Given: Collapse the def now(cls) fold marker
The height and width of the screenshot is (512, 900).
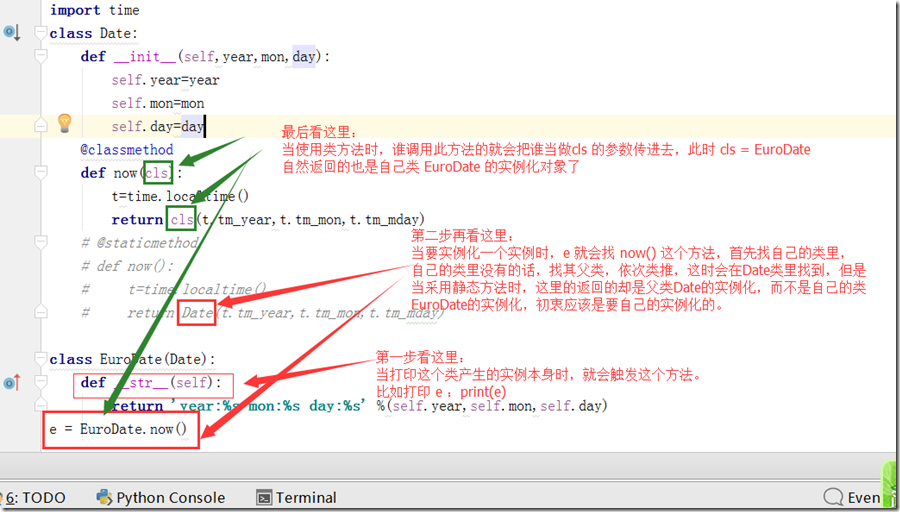Looking at the screenshot, I should 41,172.
